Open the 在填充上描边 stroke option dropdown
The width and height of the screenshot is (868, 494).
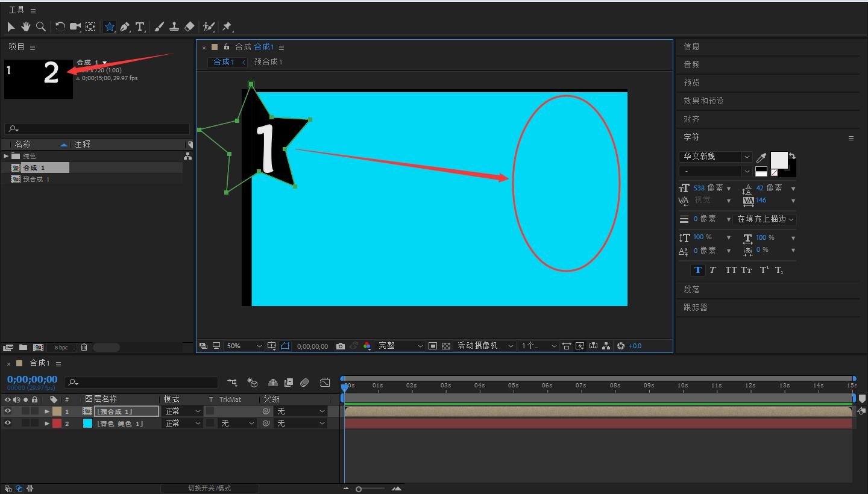[766, 219]
